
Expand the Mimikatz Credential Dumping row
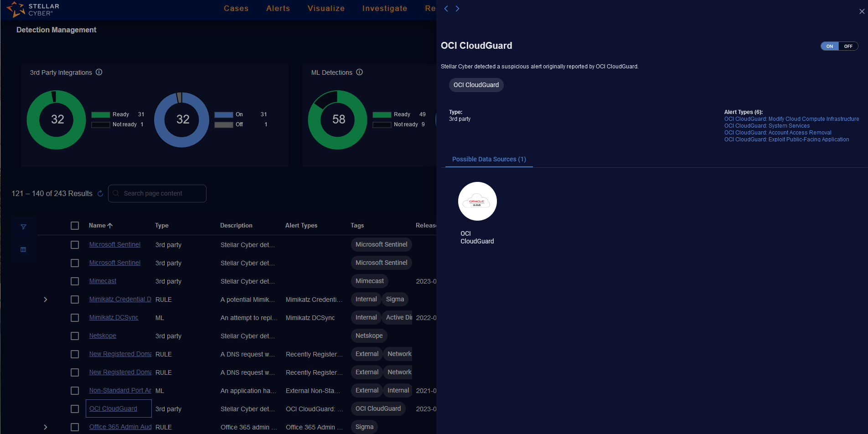[46, 300]
